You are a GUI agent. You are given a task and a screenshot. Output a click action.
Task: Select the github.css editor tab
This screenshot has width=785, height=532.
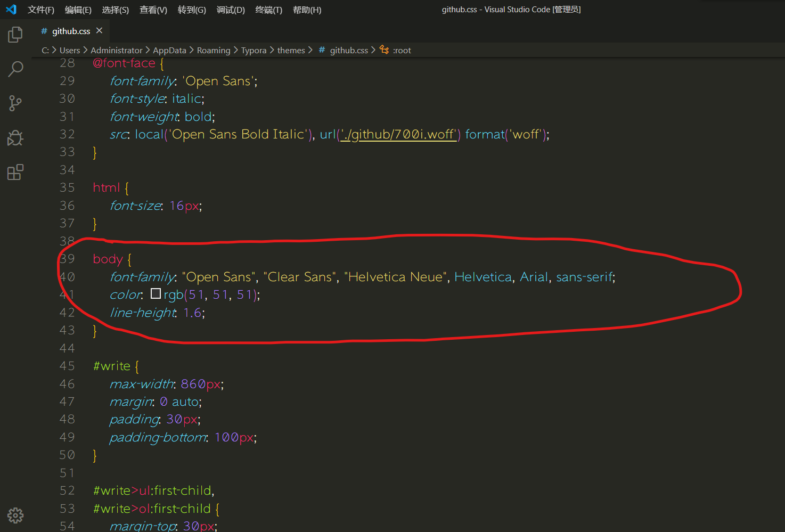(x=71, y=31)
